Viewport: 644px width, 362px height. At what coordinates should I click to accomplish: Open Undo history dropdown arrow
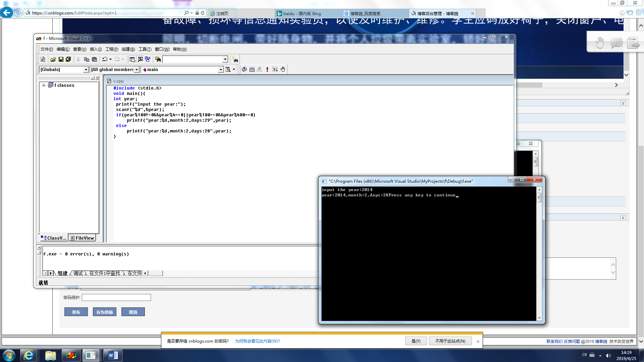pyautogui.click(x=110, y=59)
